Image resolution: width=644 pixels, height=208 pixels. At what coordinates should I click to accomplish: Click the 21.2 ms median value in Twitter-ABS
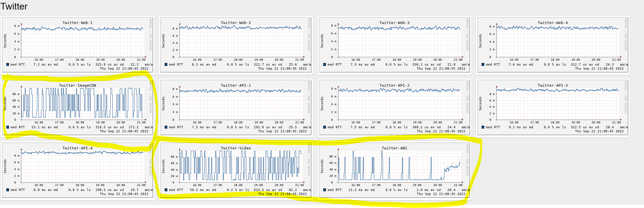(356, 190)
